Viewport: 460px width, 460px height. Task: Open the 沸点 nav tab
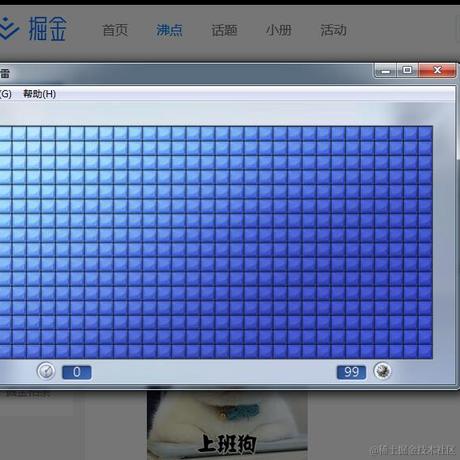[x=169, y=30]
